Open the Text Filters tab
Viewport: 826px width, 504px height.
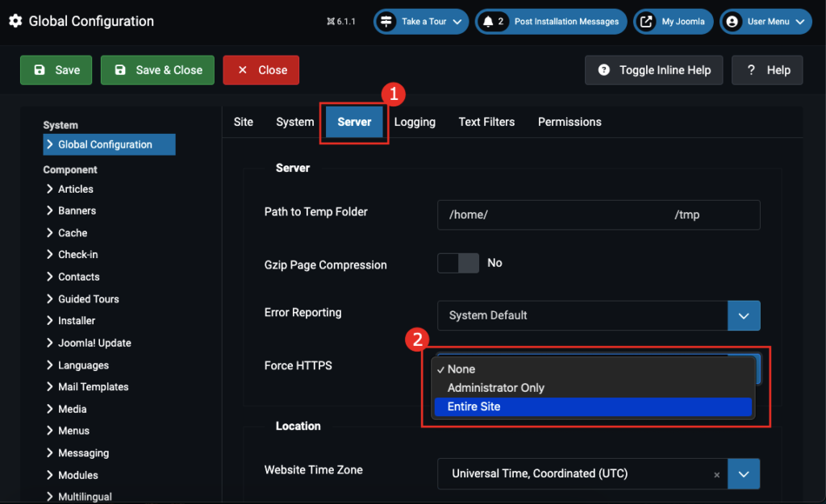pyautogui.click(x=486, y=123)
